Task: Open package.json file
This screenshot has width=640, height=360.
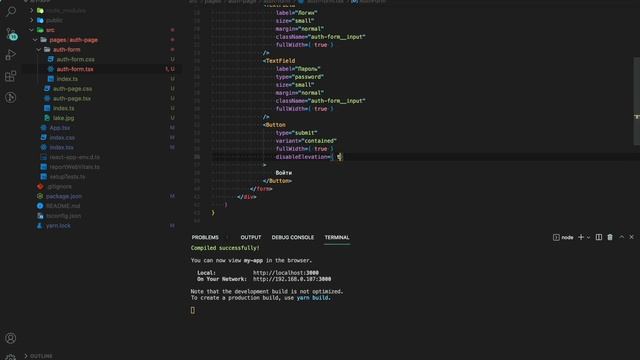Action: (64, 196)
